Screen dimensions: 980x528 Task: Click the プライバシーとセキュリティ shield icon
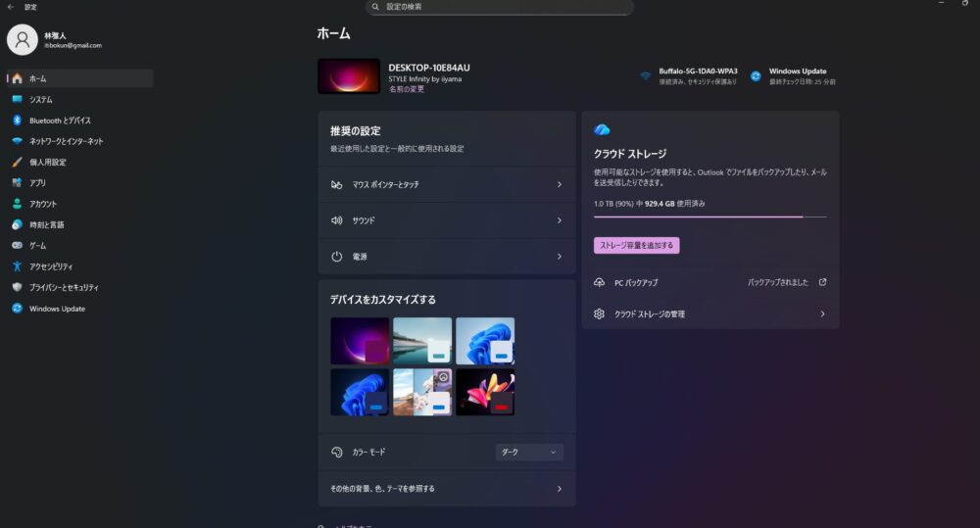[17, 287]
